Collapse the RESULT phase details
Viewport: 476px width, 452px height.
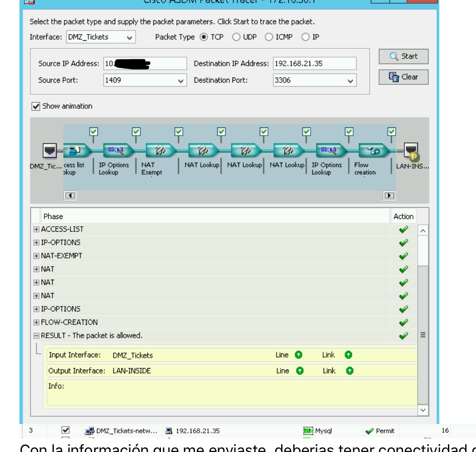click(36, 336)
